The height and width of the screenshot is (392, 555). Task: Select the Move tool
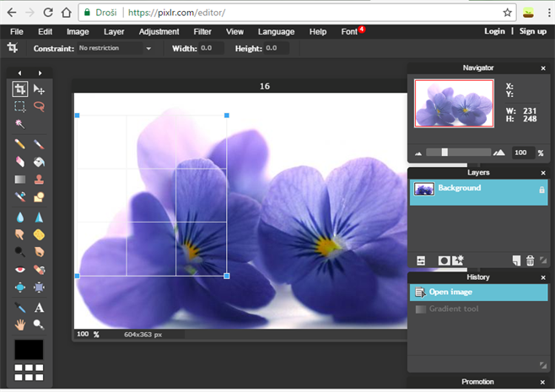[39, 89]
